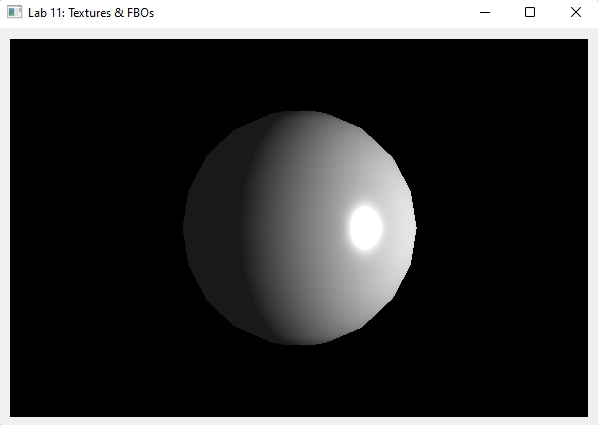Minimize the Lab 11 window
The height and width of the screenshot is (425, 598).
point(485,12)
